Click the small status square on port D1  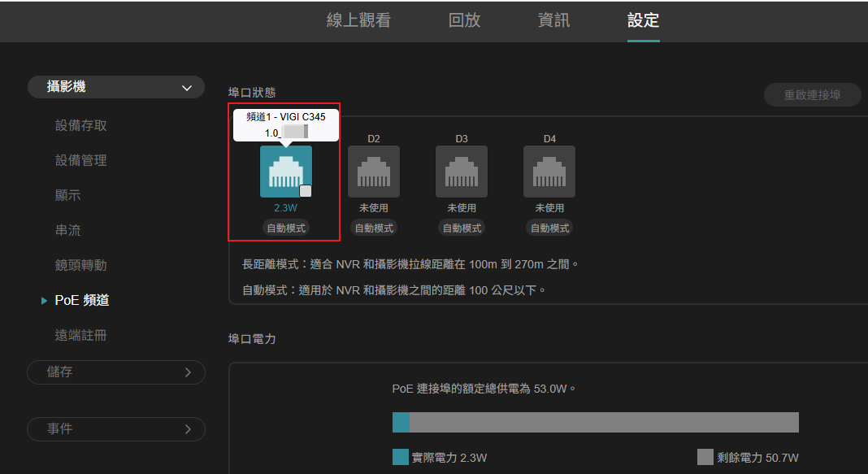(306, 191)
